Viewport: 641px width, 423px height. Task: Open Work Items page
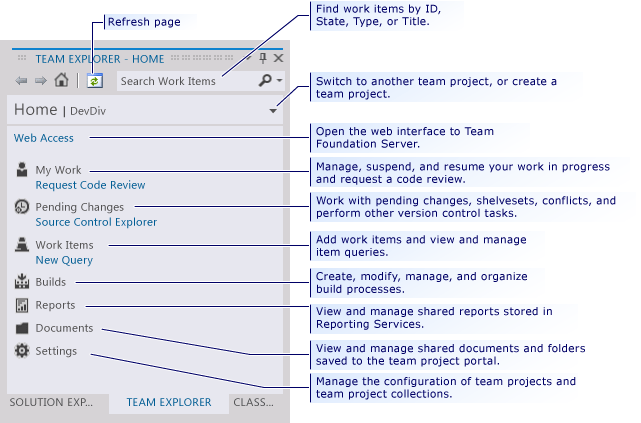point(65,245)
